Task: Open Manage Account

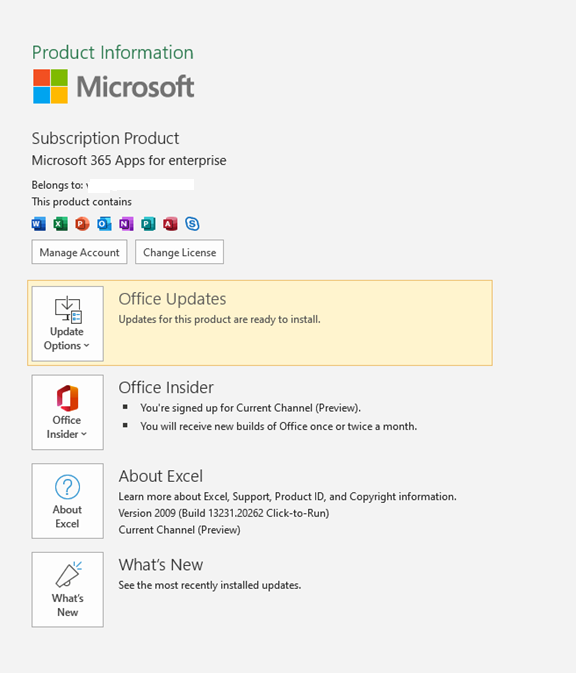Action: [x=79, y=252]
